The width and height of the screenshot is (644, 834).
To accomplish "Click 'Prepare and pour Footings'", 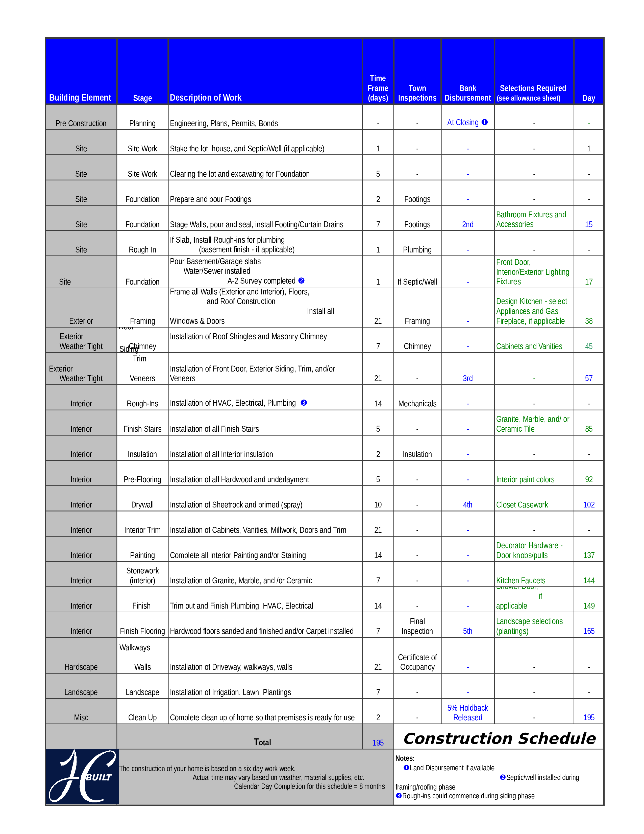I will (x=210, y=199).
